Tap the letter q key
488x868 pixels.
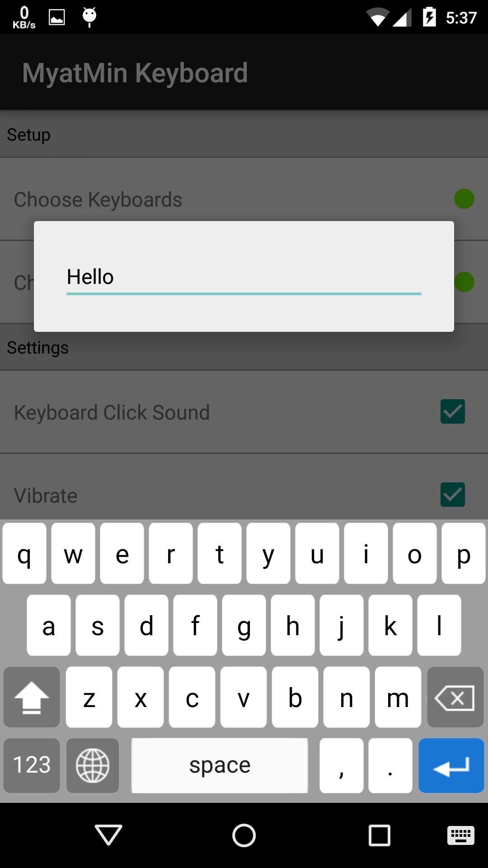tap(24, 553)
